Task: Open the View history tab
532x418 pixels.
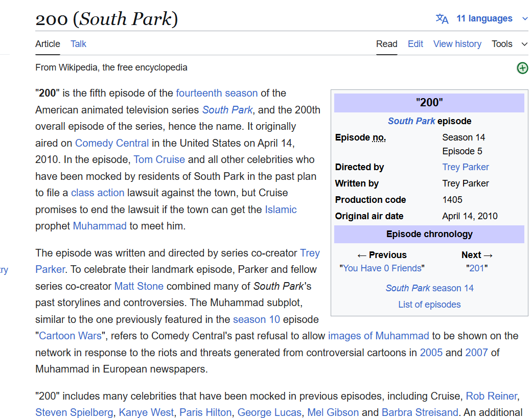Action: [457, 44]
